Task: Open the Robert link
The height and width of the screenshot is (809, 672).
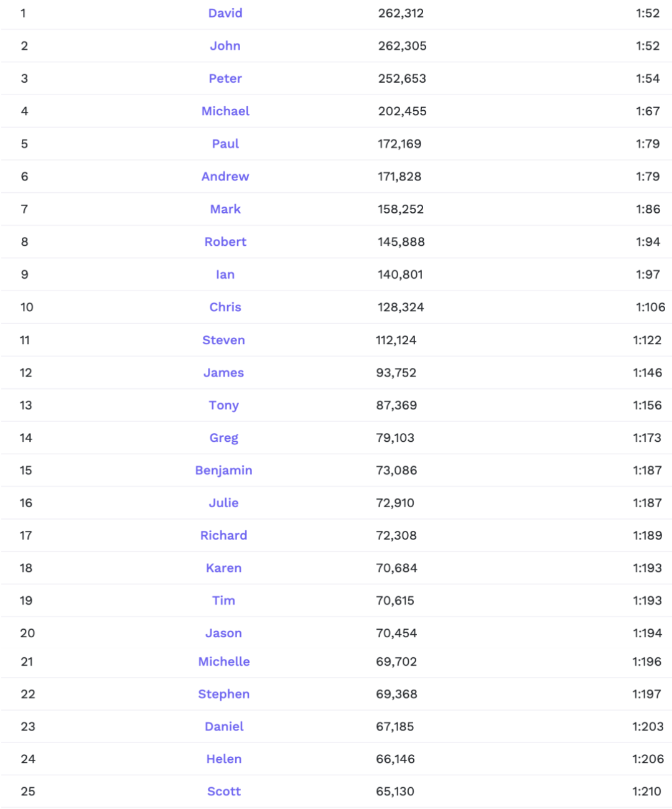Action: 225,242
